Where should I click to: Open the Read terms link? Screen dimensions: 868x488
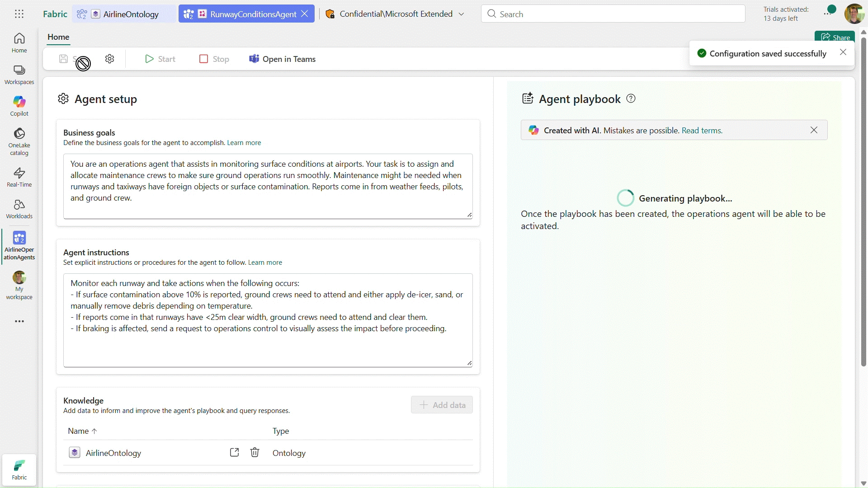(702, 131)
